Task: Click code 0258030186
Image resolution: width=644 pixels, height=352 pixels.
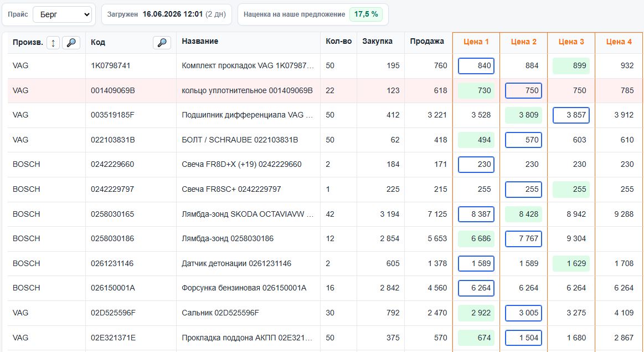Action: click(112, 238)
